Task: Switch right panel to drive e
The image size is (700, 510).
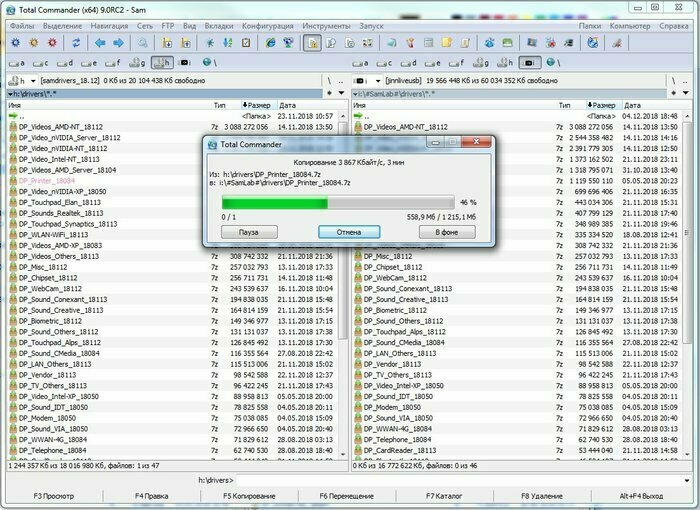Action: (433, 63)
